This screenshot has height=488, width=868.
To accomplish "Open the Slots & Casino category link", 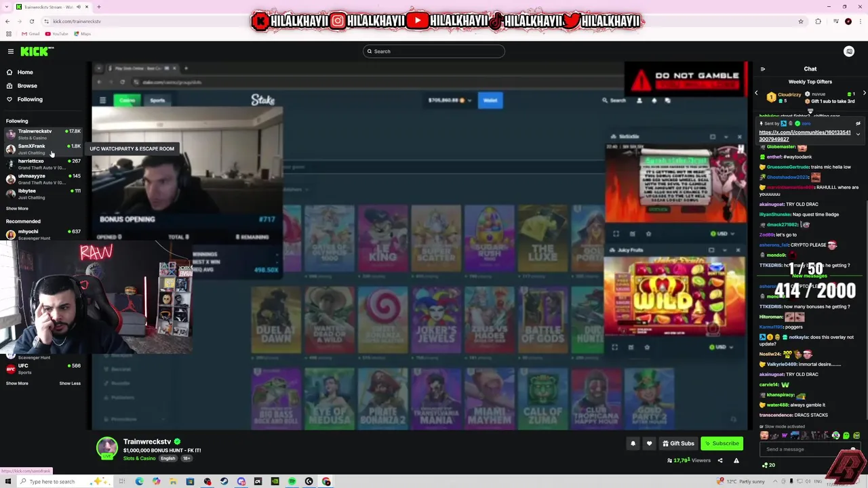I will [x=139, y=458].
